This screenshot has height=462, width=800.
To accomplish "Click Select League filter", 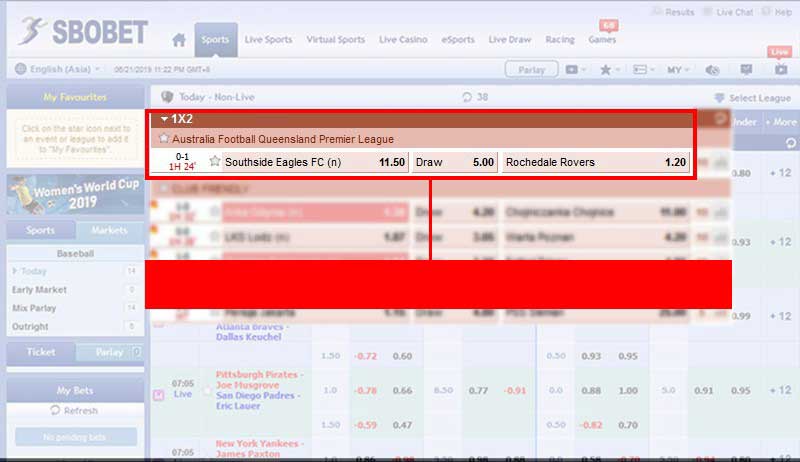I will tap(753, 97).
